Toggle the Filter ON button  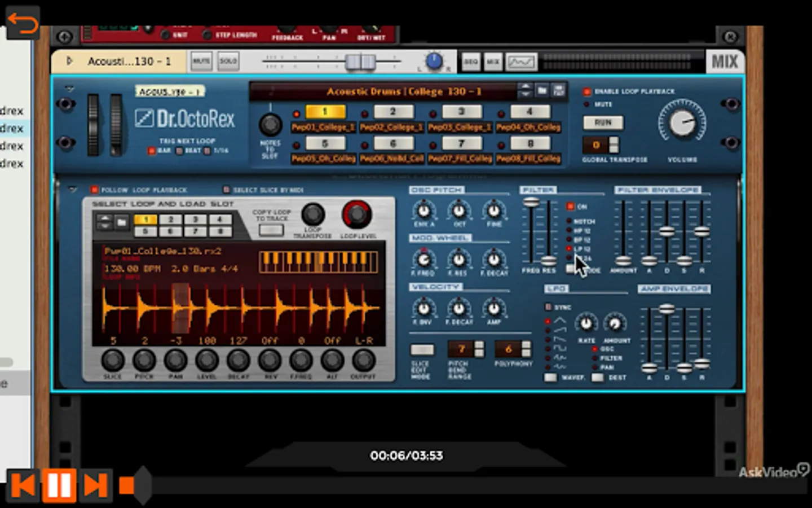[571, 207]
